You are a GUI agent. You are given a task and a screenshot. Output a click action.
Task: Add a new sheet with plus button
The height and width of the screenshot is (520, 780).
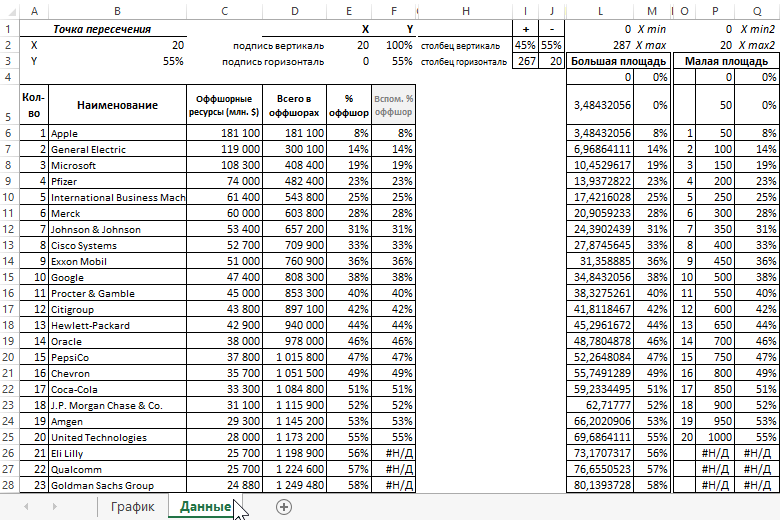[x=284, y=507]
